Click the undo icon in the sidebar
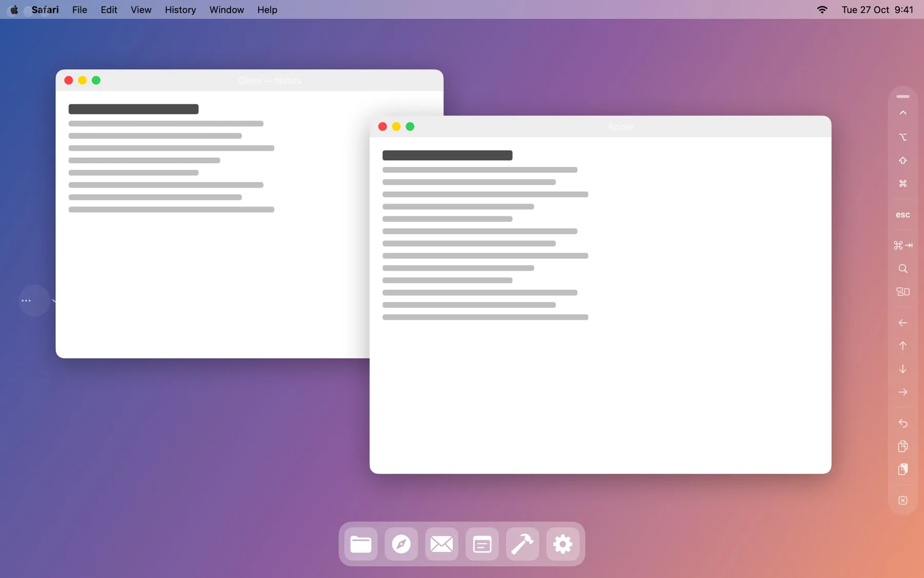924x578 pixels. [x=903, y=423]
